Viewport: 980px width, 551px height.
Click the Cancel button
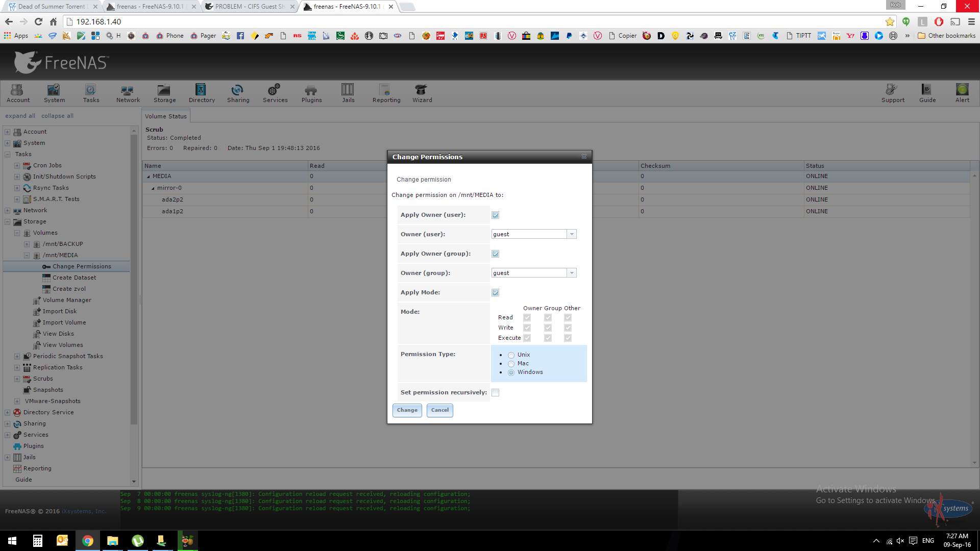439,410
